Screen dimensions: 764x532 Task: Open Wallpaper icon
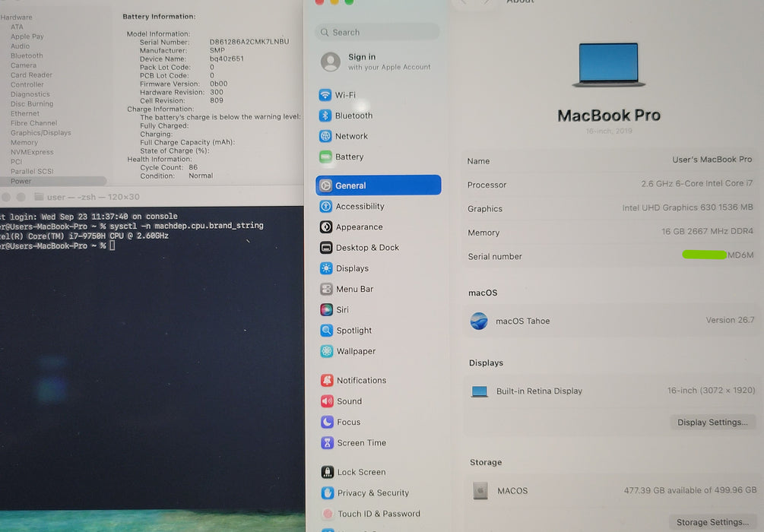click(x=327, y=351)
